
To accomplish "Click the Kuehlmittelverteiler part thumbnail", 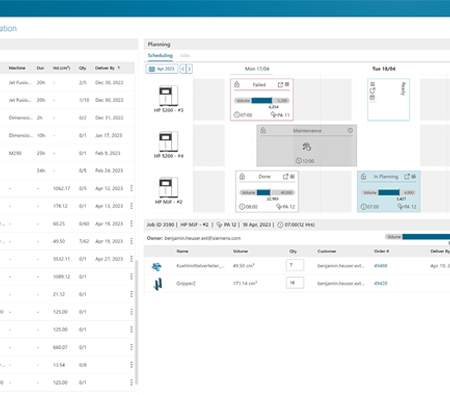I will tap(157, 266).
